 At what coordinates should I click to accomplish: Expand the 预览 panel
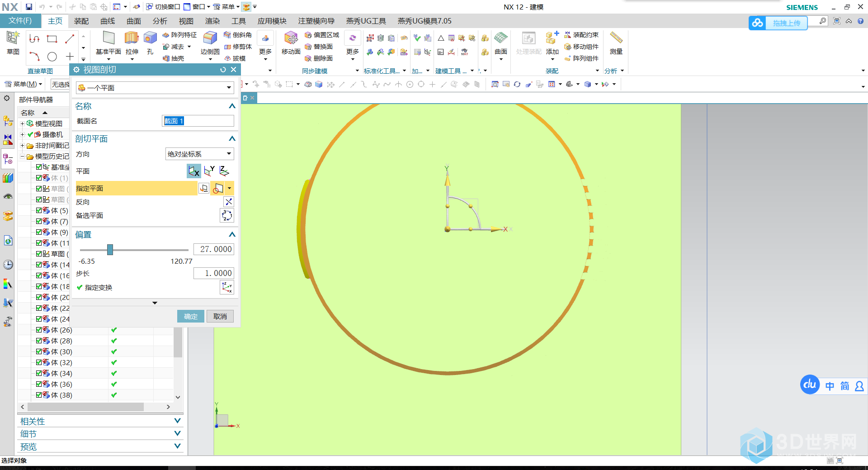178,446
